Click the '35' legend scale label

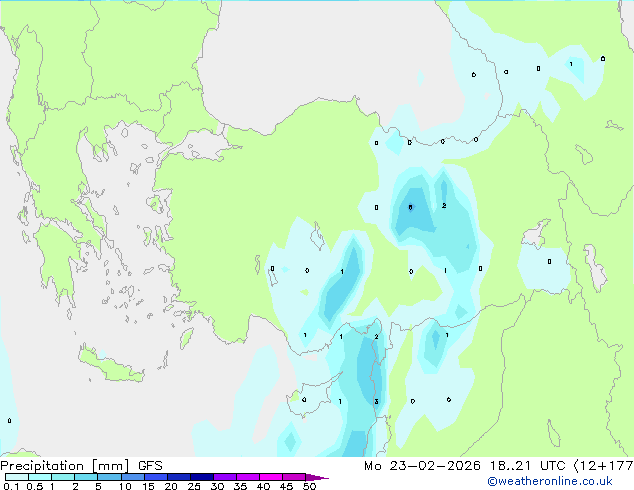tap(240, 486)
